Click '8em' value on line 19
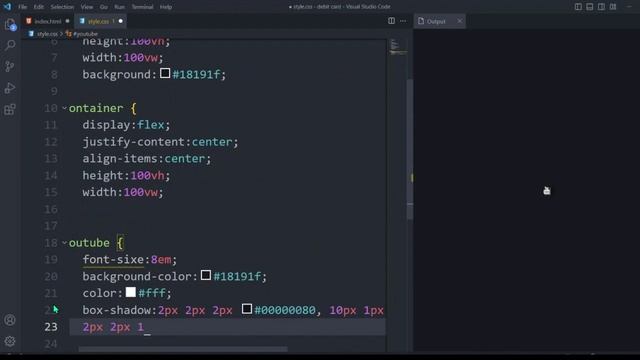 pyautogui.click(x=161, y=260)
